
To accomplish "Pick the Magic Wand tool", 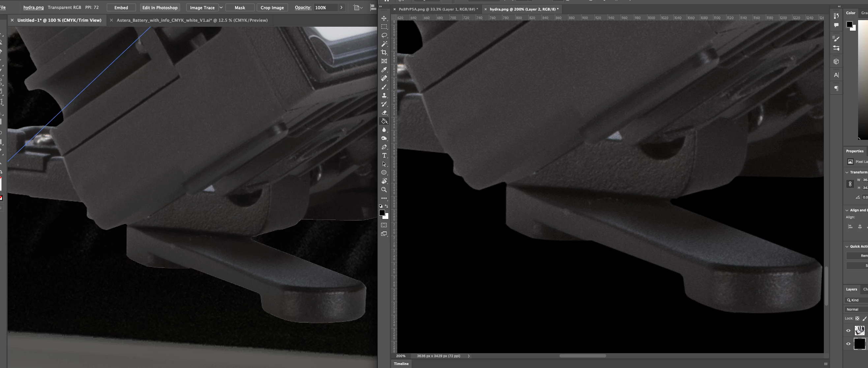I will click(384, 44).
